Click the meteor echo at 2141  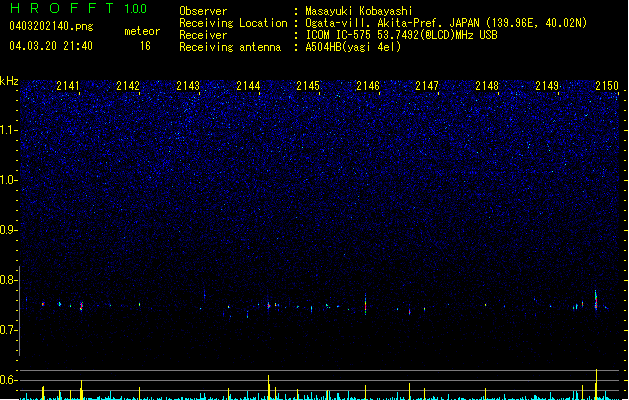(81, 306)
